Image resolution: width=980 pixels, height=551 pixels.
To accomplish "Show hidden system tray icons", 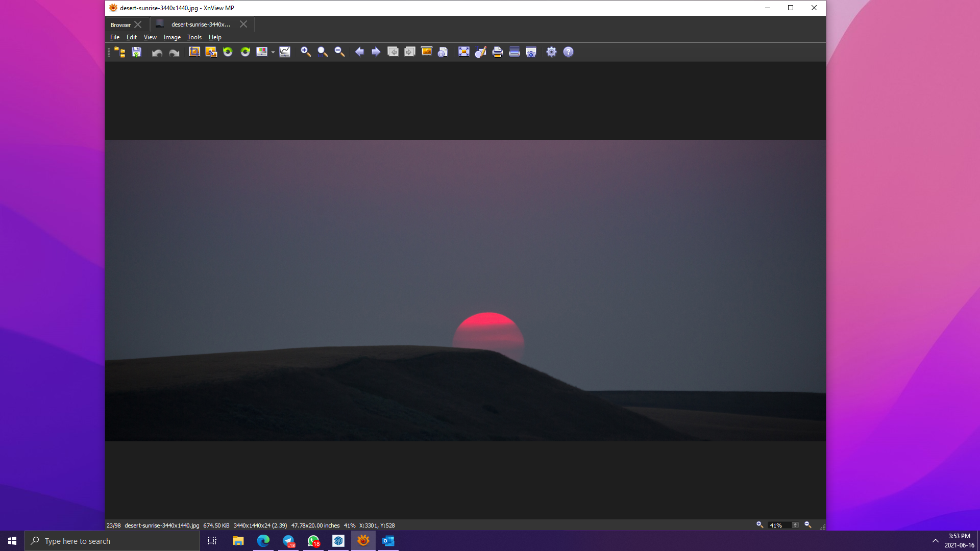I will point(935,541).
